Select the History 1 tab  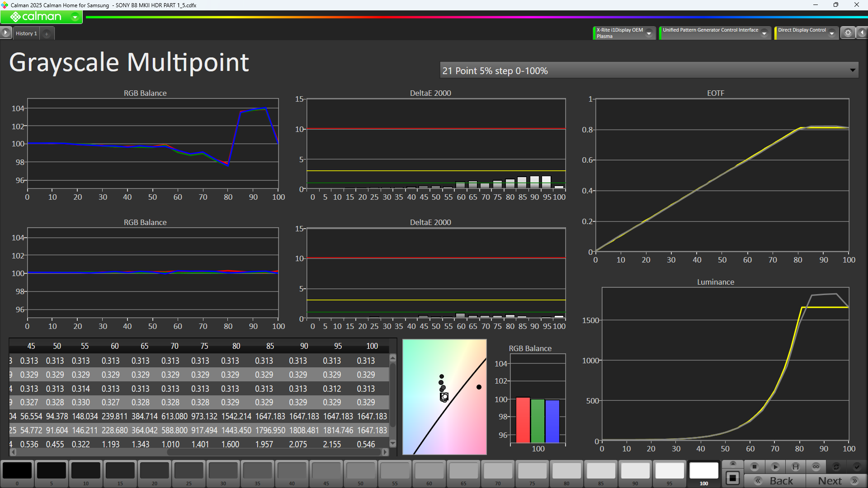tap(26, 33)
